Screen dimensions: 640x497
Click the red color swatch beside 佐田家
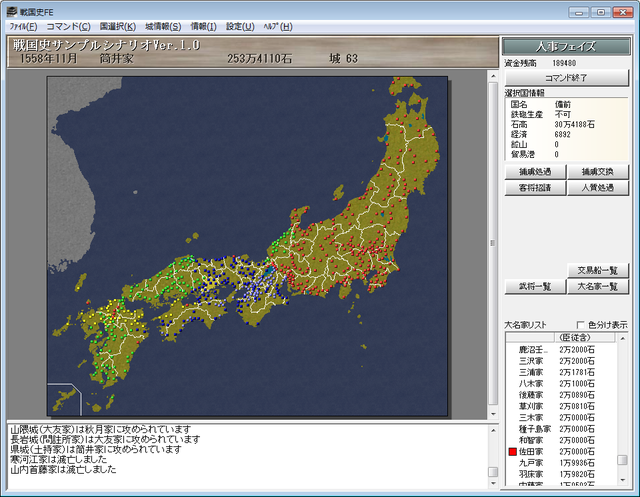[513, 452]
